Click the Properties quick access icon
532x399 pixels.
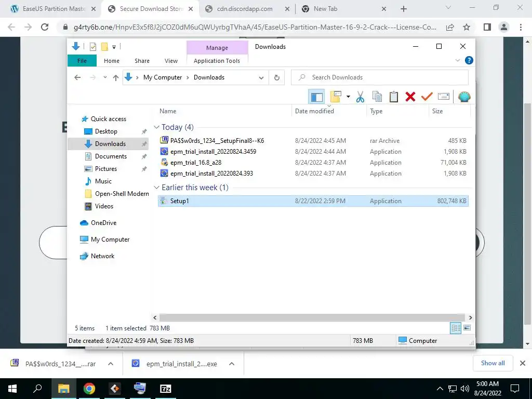pyautogui.click(x=92, y=46)
